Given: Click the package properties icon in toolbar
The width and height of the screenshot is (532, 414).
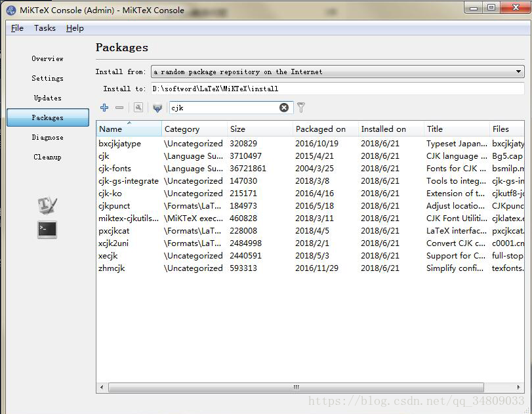Looking at the screenshot, I should 138,108.
